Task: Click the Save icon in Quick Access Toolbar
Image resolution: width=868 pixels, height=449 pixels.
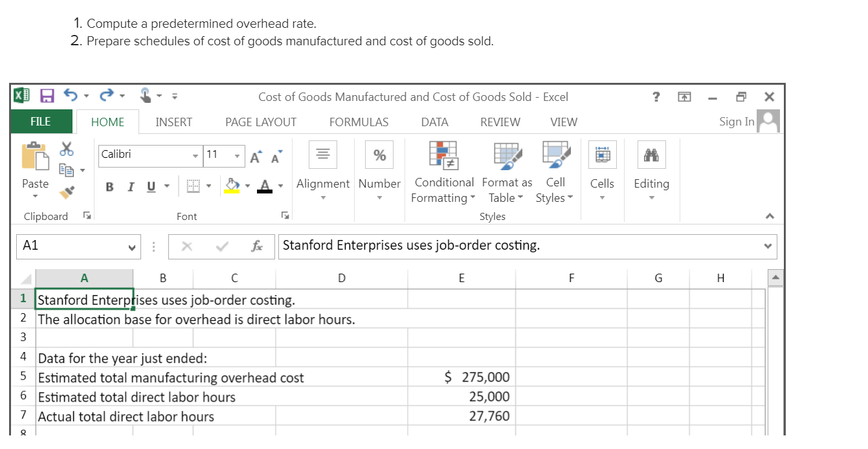Action: 46,95
